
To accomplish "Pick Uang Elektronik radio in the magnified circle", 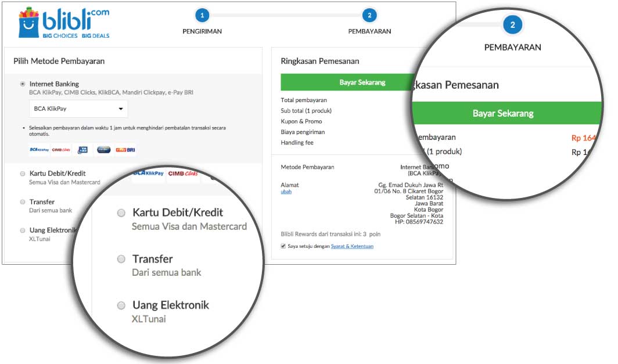I will [x=121, y=305].
